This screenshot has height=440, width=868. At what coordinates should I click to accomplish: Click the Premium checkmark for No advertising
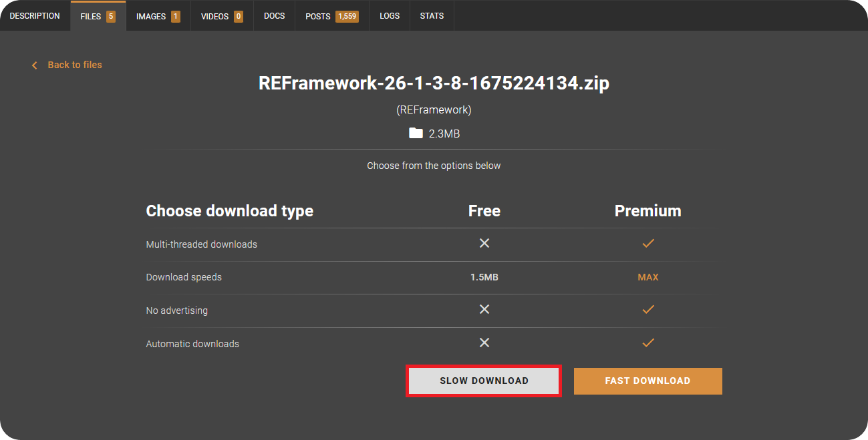pyautogui.click(x=647, y=309)
